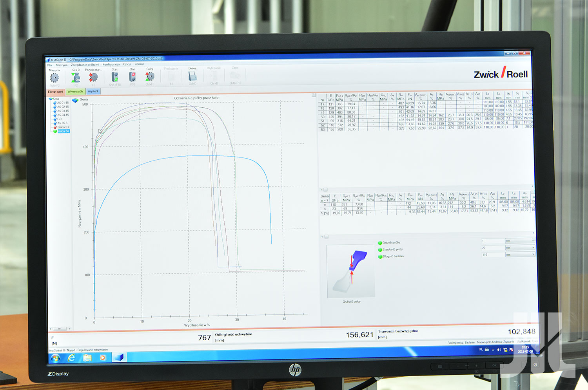Click the Seria cube icon above chart
This screenshot has width=588, height=390.
[x=75, y=100]
